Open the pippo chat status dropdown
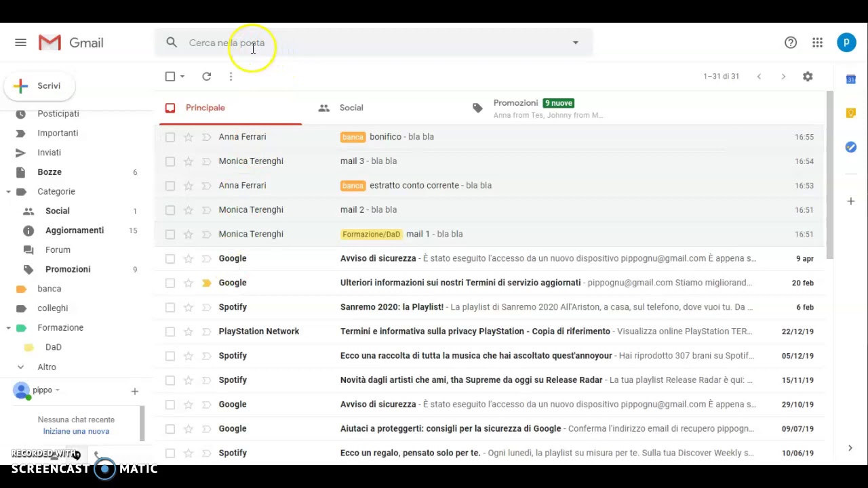This screenshot has height=488, width=868. [57, 390]
